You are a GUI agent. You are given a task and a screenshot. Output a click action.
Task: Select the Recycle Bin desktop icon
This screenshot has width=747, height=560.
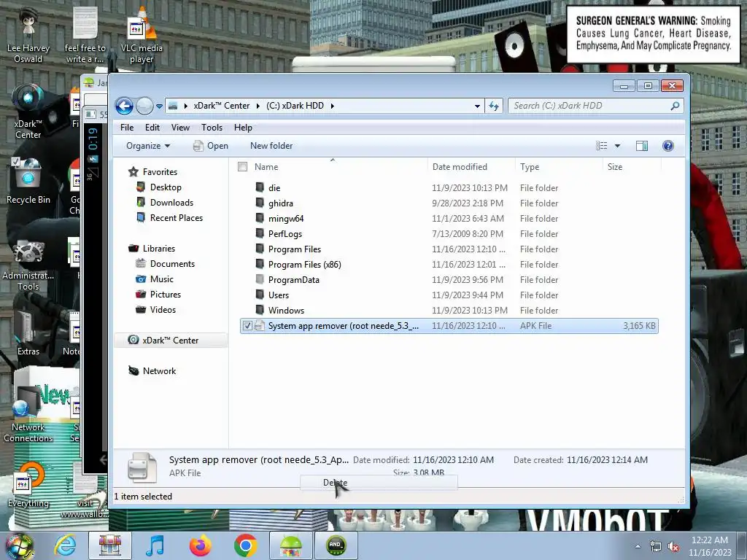point(28,182)
